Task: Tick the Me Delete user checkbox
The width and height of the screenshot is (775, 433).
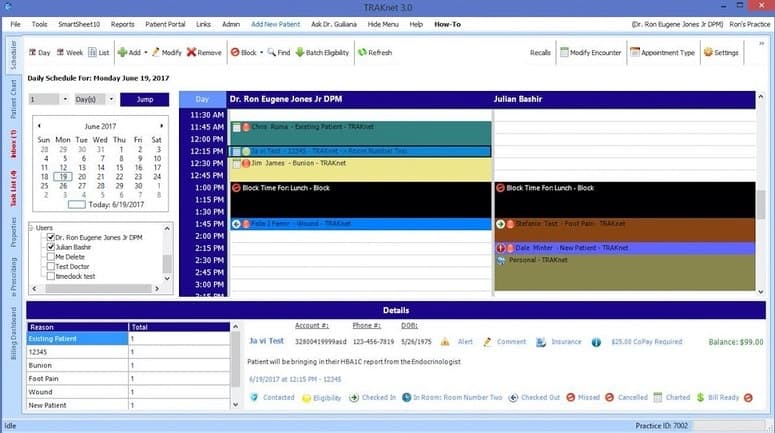Action: pyautogui.click(x=51, y=256)
